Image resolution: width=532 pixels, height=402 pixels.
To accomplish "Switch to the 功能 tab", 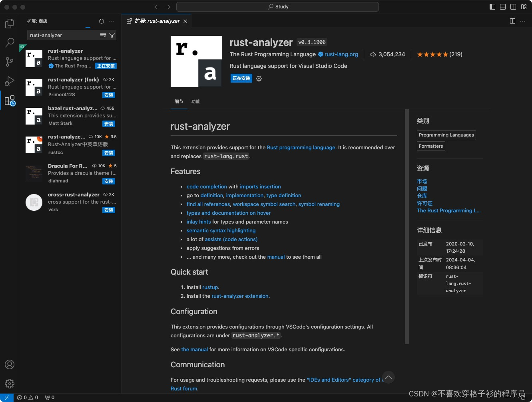I will 195,101.
